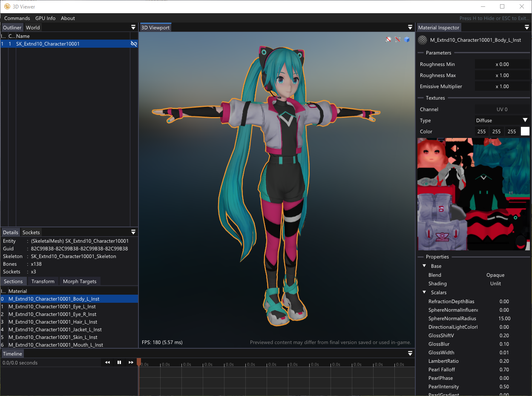This screenshot has width=532, height=396.
Task: Select the Timeline tab
Action: coord(12,353)
